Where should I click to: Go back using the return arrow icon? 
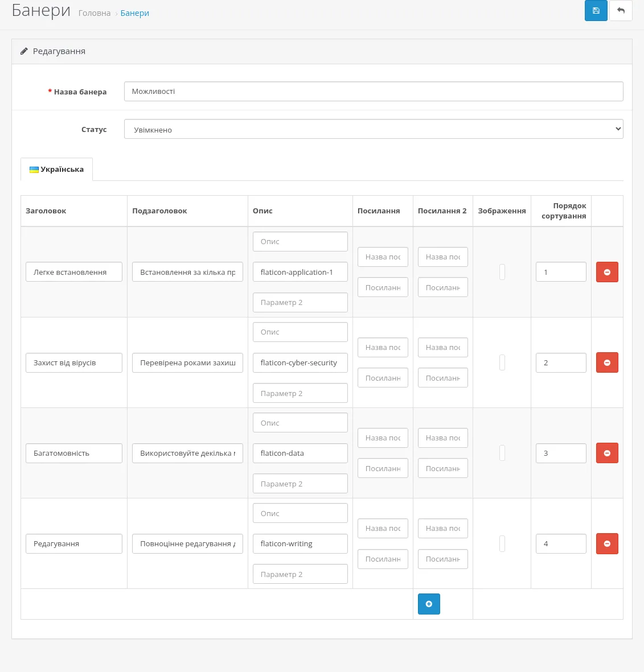621,10
